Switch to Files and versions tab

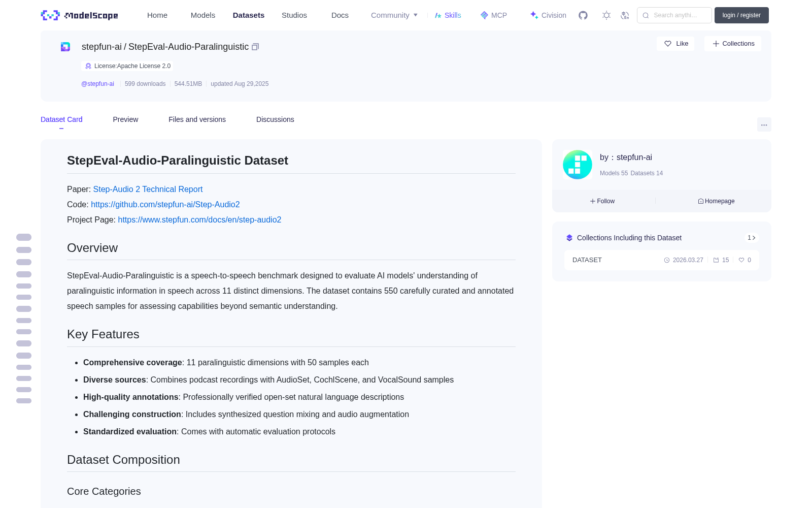[x=197, y=119]
